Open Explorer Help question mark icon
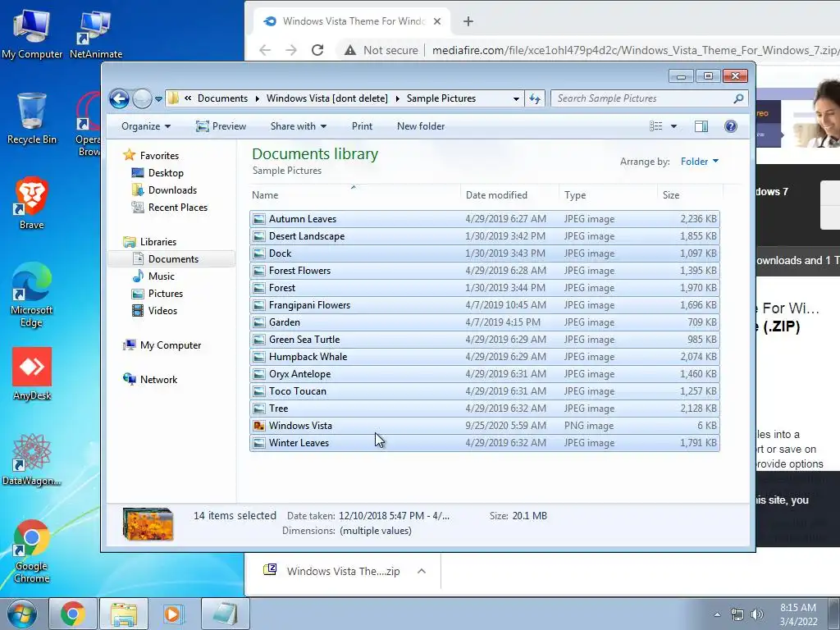This screenshot has width=840, height=630. [730, 126]
